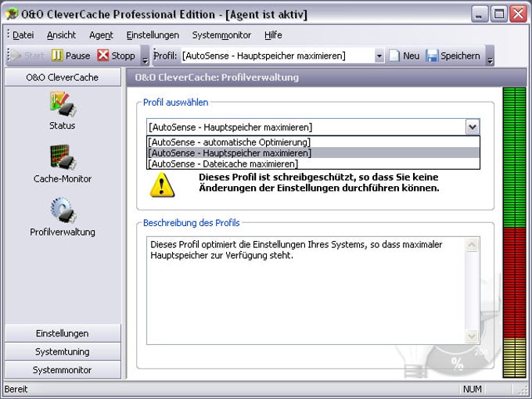Click the Bereit status bar text
This screenshot has height=399, width=532.
(x=16, y=389)
